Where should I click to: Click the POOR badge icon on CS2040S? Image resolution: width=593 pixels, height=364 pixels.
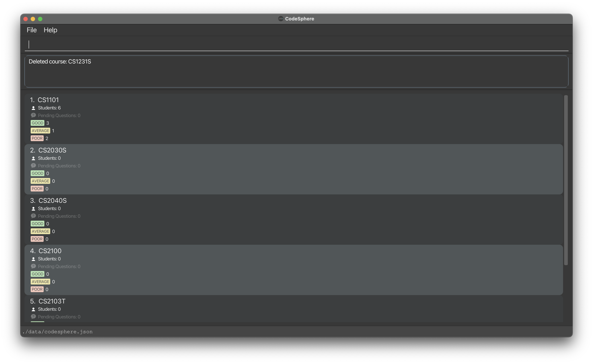coord(37,239)
